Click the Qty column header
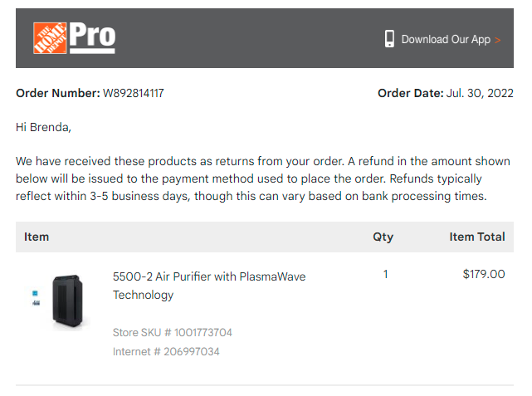 tap(383, 237)
